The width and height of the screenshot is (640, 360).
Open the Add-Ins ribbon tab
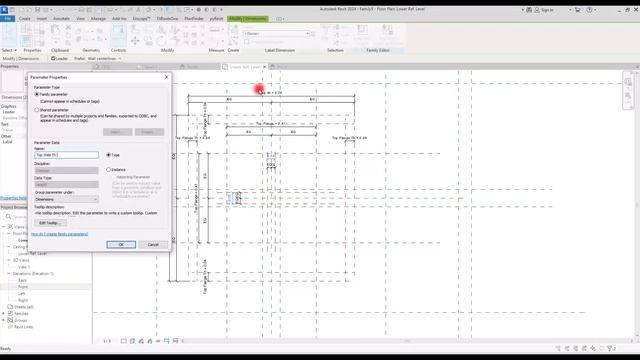[x=119, y=19]
